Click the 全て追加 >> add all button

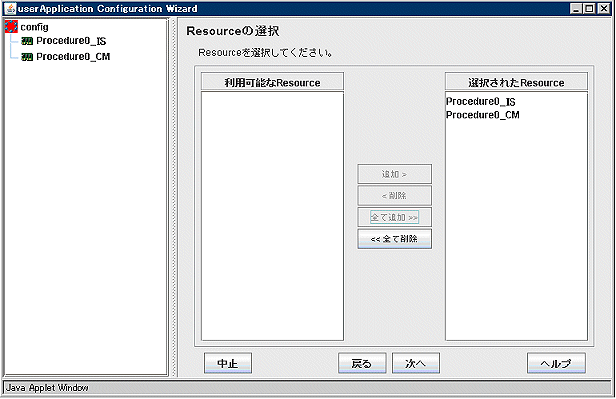[394, 217]
